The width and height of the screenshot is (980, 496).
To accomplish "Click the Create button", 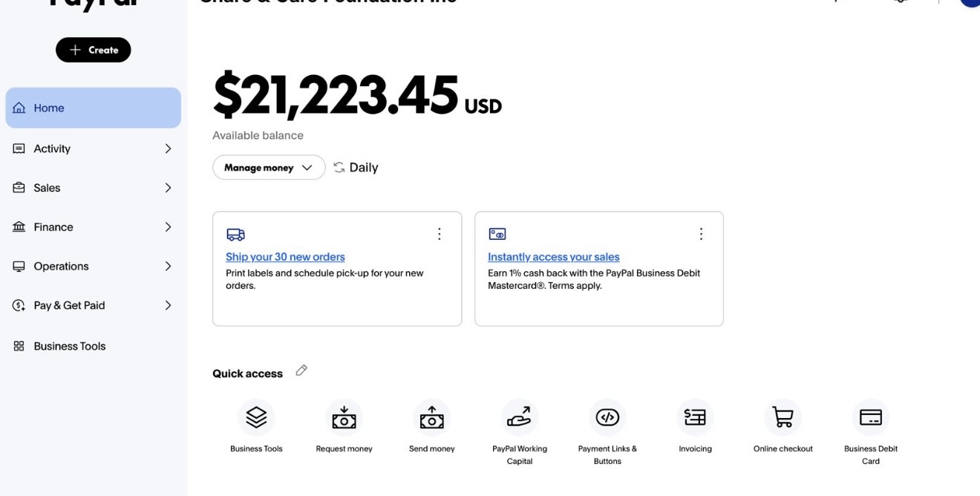I will (94, 50).
